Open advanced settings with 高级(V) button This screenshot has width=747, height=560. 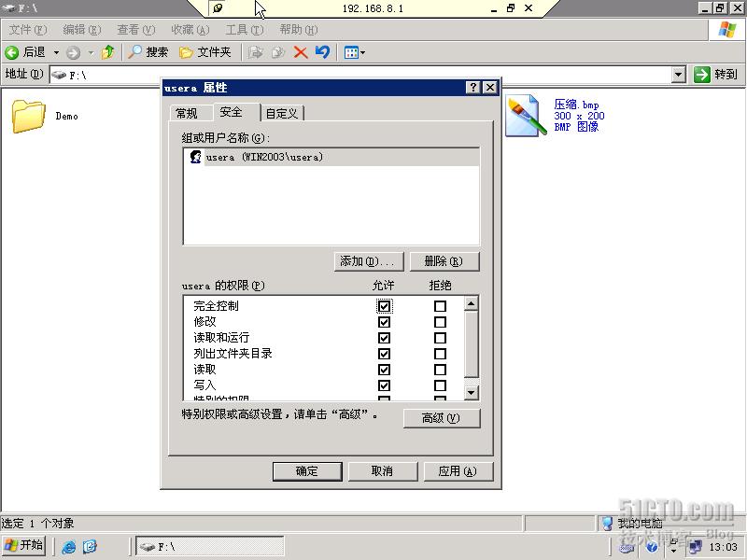(x=442, y=418)
